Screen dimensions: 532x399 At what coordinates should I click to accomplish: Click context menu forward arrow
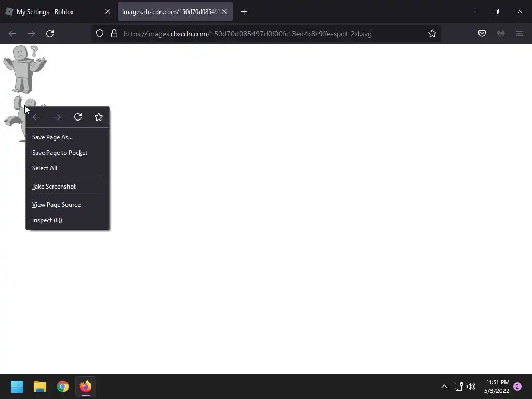pyautogui.click(x=57, y=117)
